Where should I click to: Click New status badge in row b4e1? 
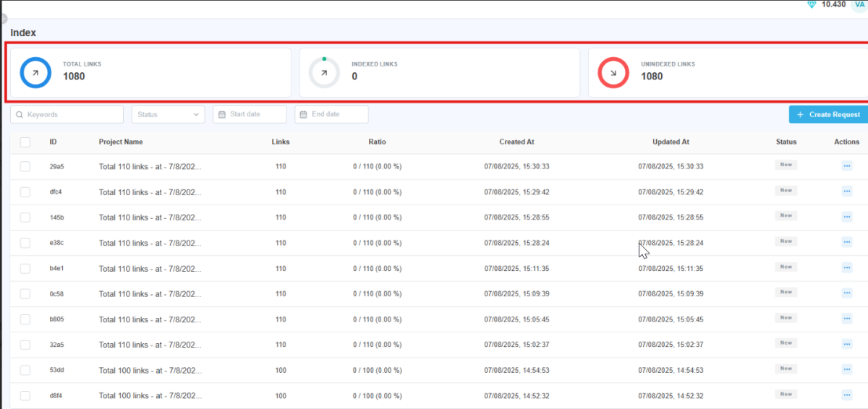click(786, 267)
